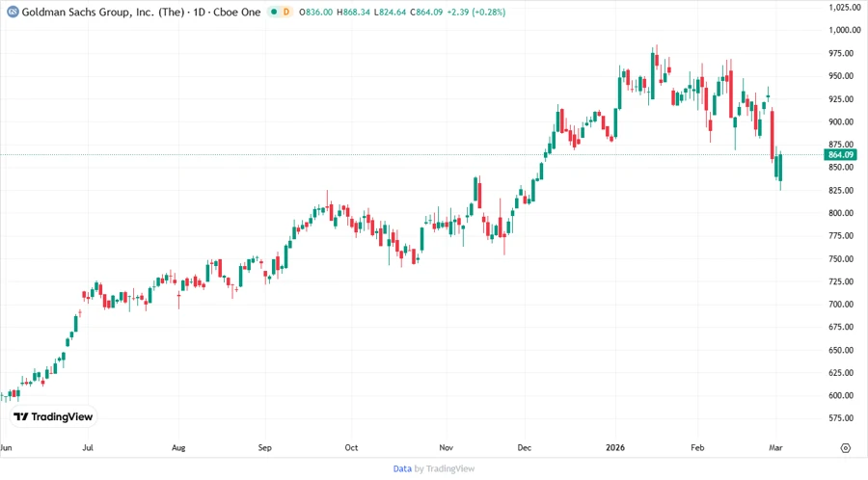Open the Data link in the footer

point(402,468)
